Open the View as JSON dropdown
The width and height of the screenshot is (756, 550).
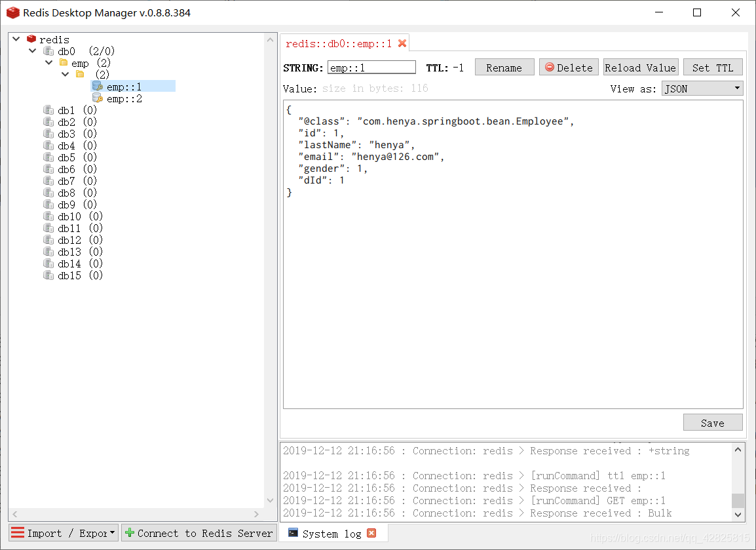(x=702, y=88)
